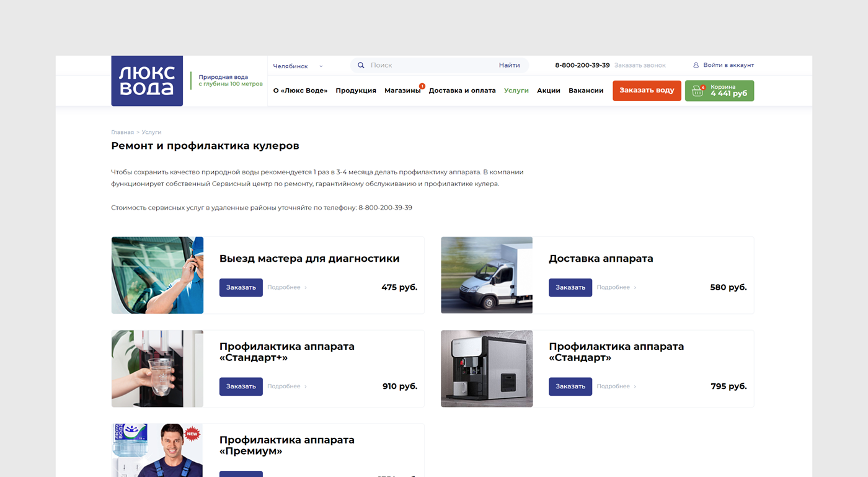Open the Вакансии menu item
Screen dimensions: 868x477
586,91
